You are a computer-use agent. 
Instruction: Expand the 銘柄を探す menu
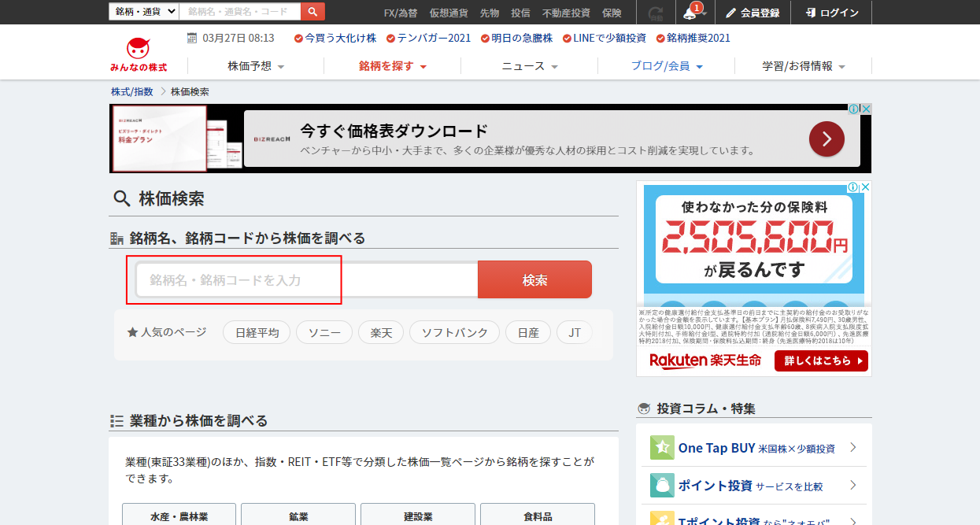pos(392,66)
